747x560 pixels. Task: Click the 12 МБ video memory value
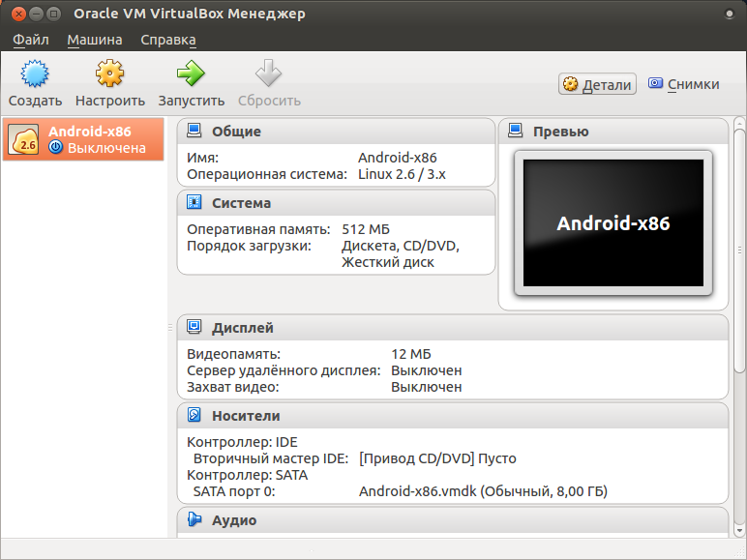410,354
